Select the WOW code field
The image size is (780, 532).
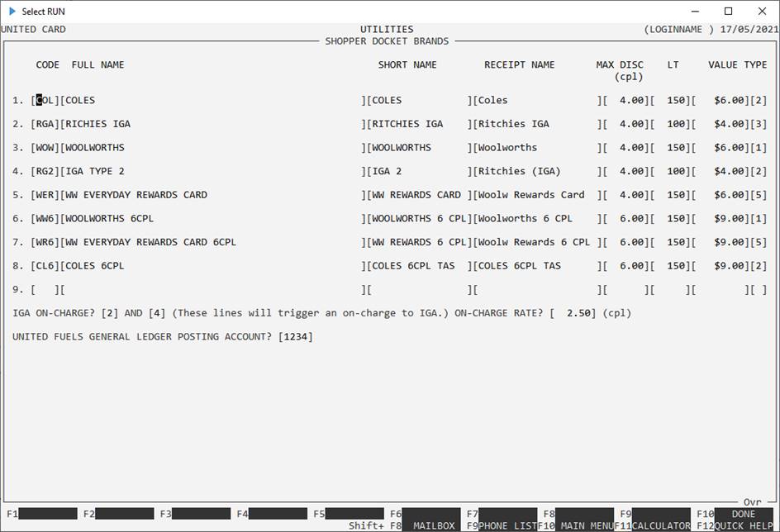45,148
